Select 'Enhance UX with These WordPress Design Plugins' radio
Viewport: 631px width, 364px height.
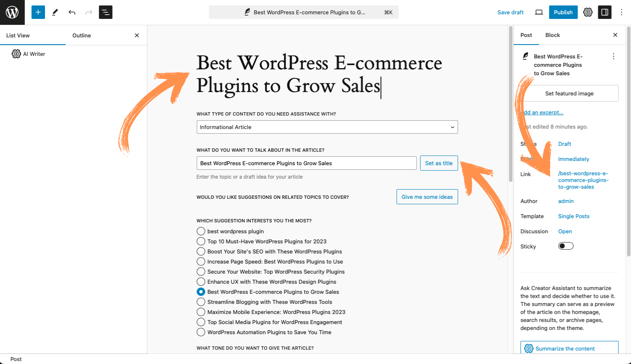pyautogui.click(x=201, y=282)
